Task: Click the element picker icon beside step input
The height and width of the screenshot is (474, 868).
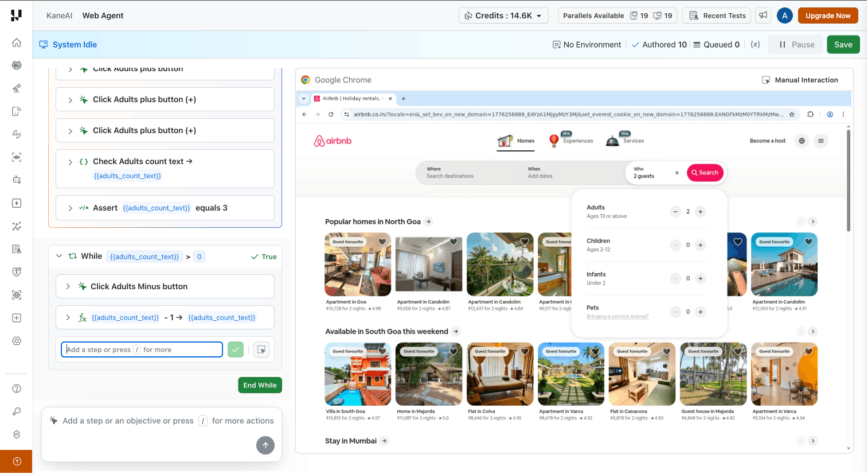Action: pos(261,349)
